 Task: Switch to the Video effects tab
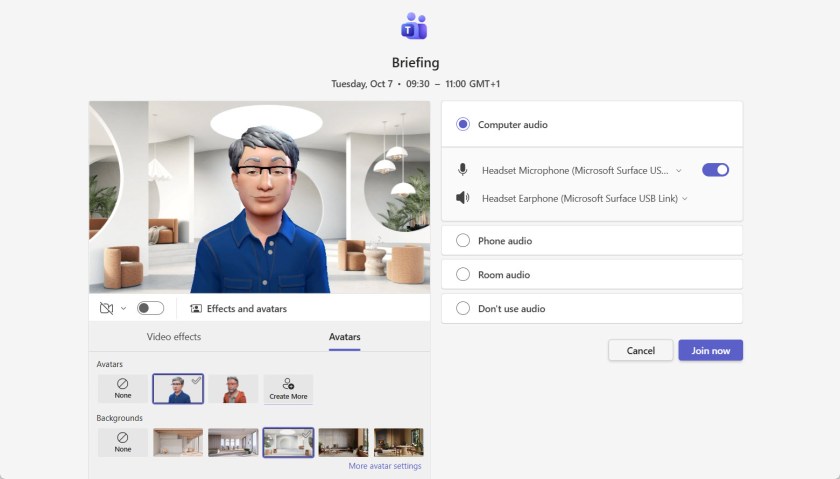click(x=174, y=336)
